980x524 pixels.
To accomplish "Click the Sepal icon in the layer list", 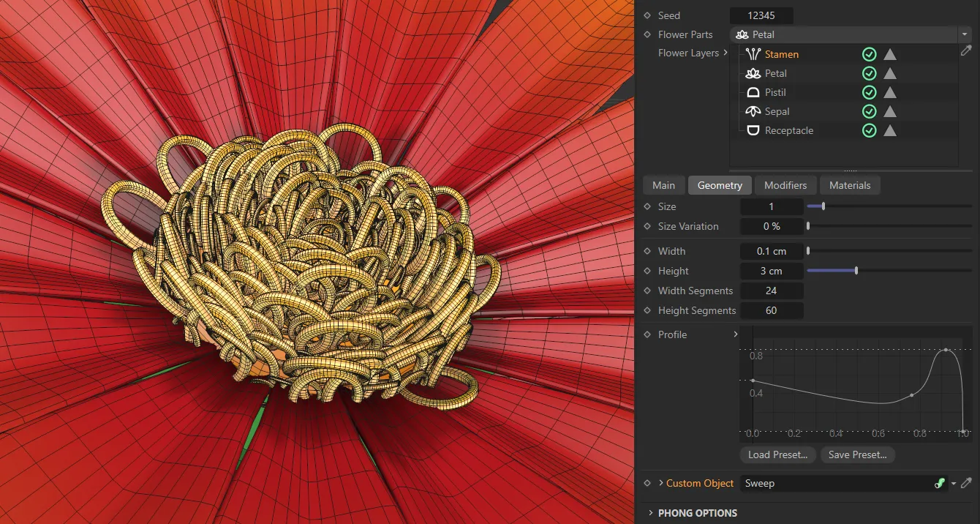I will (753, 111).
